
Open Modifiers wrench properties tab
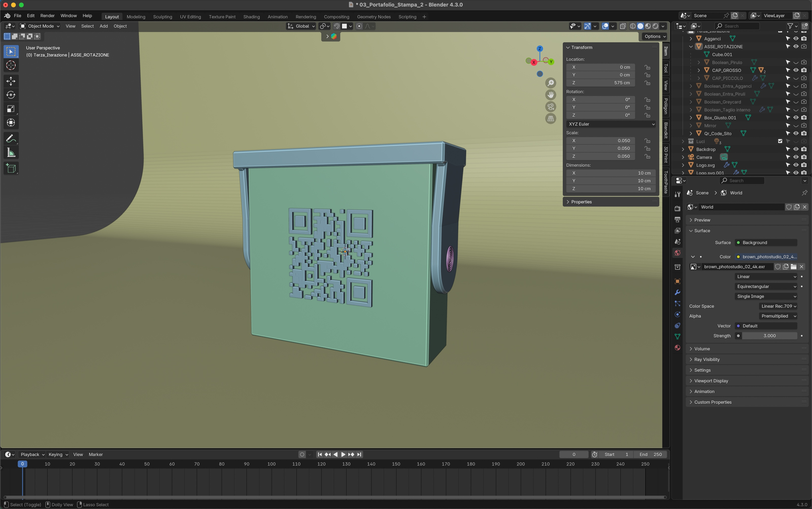tap(678, 292)
